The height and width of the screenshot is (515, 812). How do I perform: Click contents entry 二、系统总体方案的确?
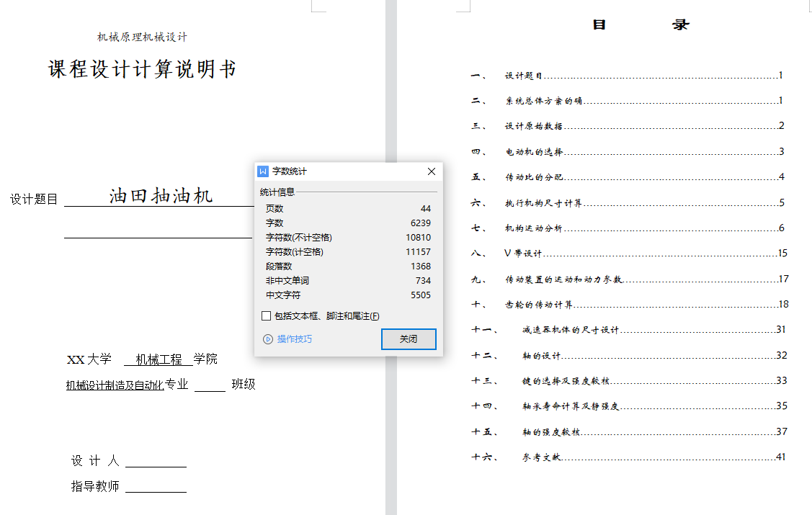click(x=627, y=100)
